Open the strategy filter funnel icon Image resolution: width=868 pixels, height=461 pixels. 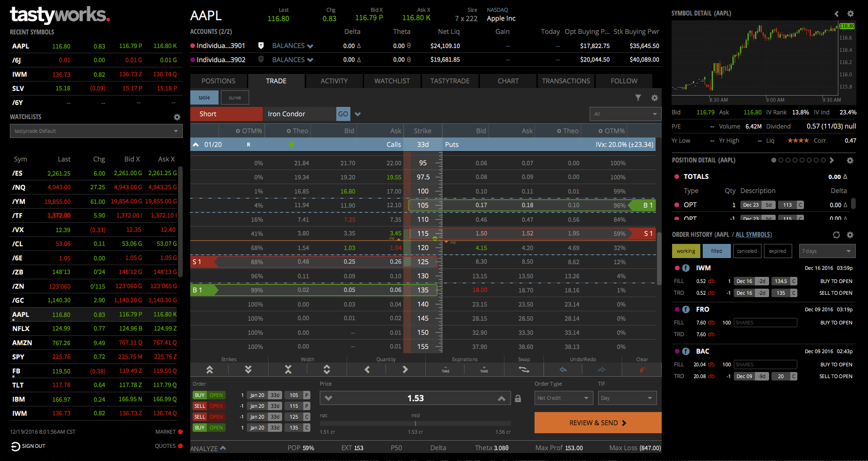tap(638, 97)
